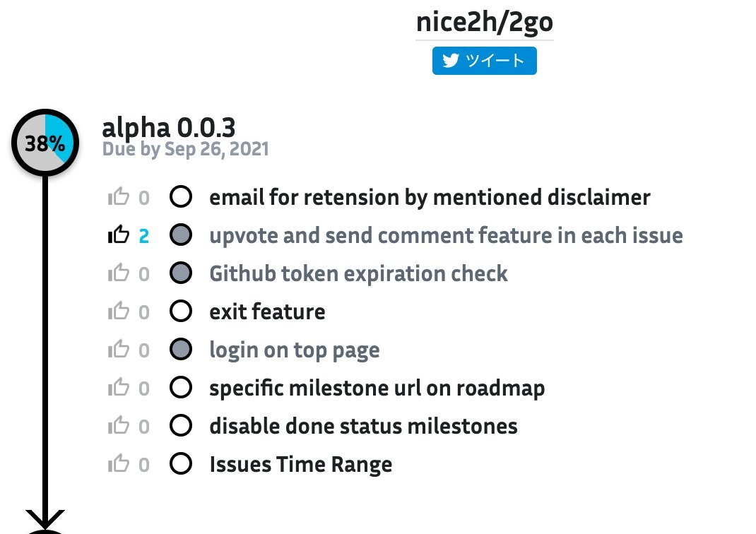The image size is (756, 534).
Task: Upvote 'specific milestone url on roadmap'
Action: click(119, 388)
